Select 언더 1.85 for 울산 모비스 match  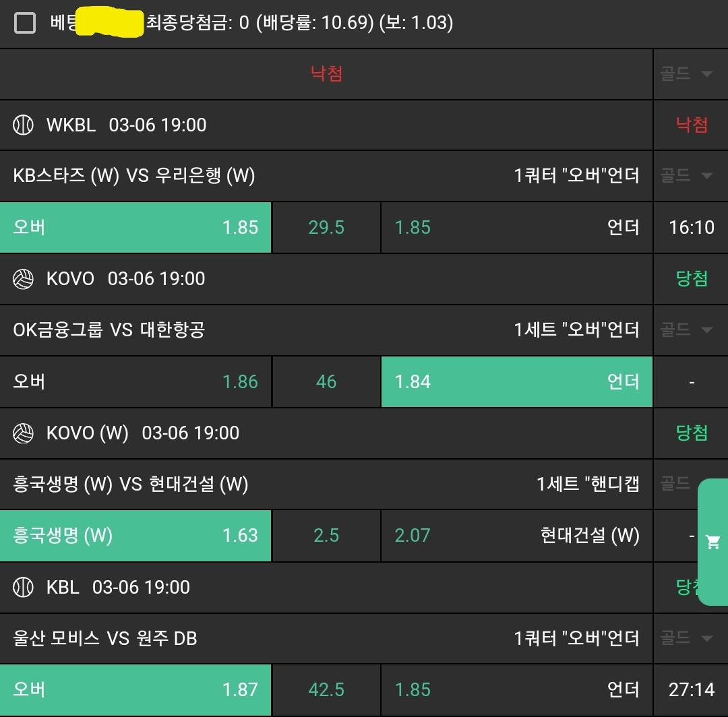click(516, 690)
